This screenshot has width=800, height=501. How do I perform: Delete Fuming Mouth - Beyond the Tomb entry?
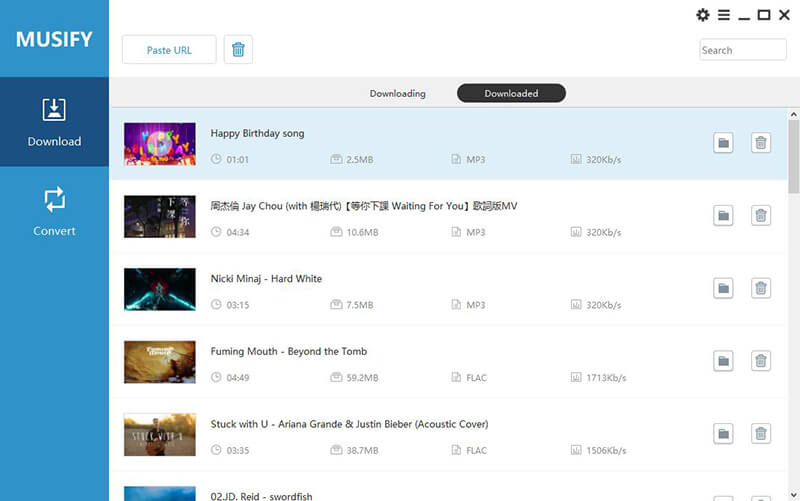pos(761,361)
